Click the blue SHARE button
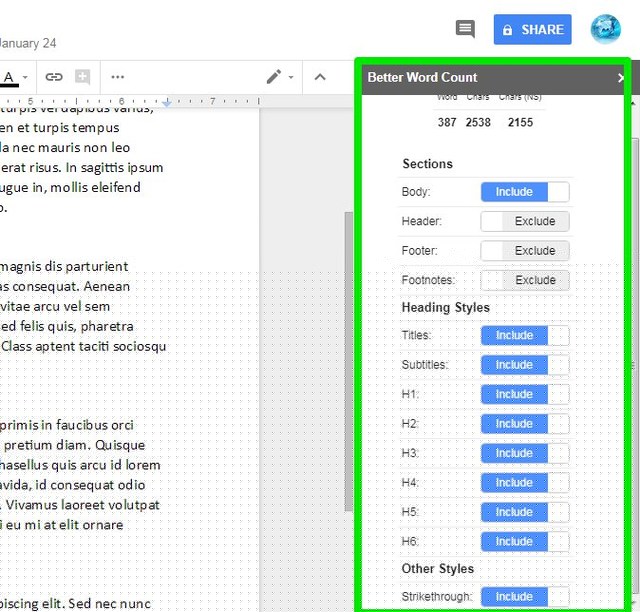640x612 pixels. click(532, 29)
